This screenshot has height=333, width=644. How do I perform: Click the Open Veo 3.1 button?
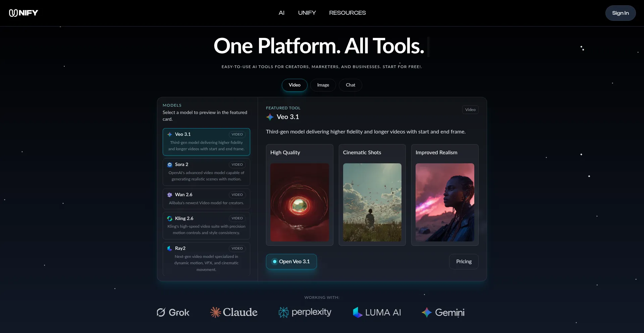pyautogui.click(x=291, y=262)
